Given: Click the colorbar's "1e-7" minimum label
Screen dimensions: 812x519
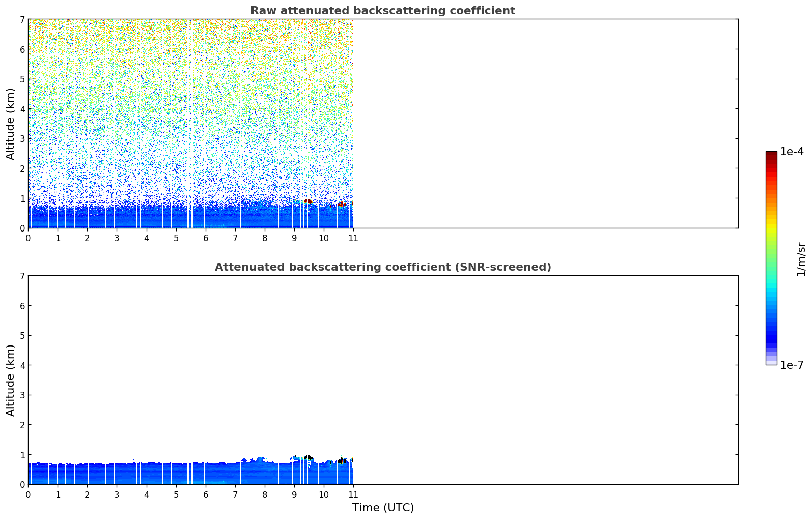Looking at the screenshot, I should [792, 365].
